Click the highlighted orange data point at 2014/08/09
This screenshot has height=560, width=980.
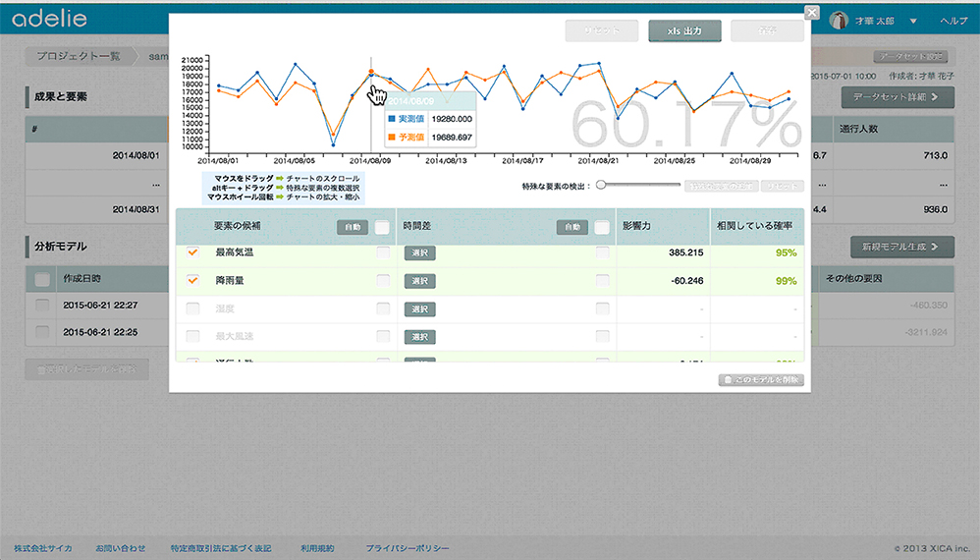tap(371, 72)
